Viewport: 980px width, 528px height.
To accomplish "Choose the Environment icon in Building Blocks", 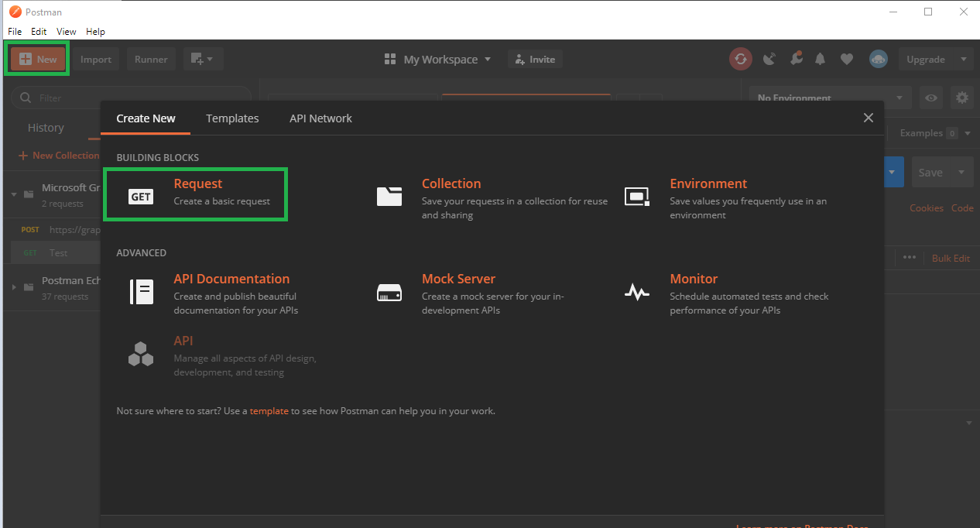I will coord(637,197).
